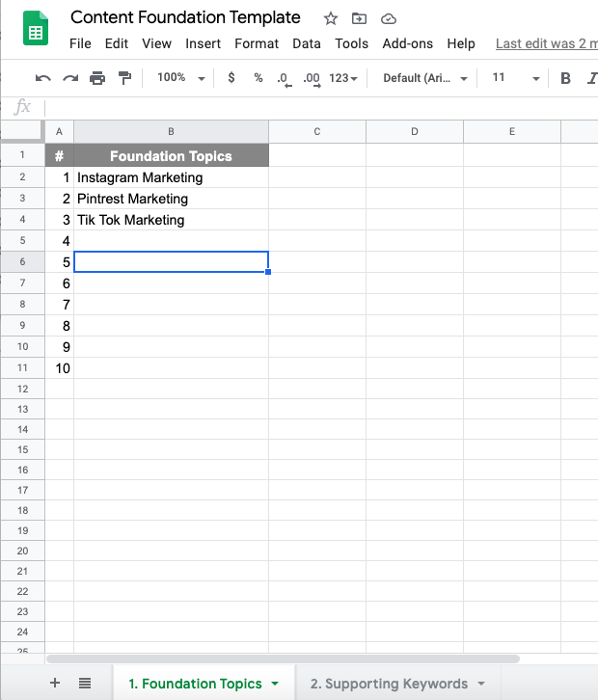Click the move to folder icon

(359, 18)
